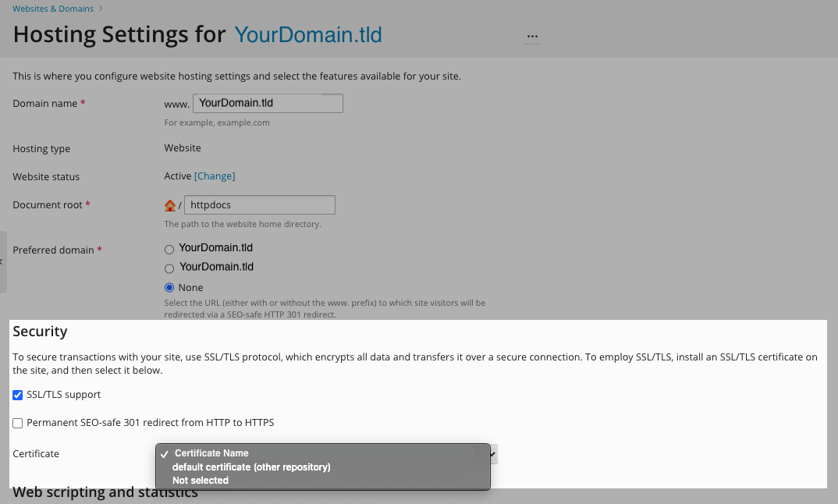Click the breadcrumb chevron after Websites & Domains
The height and width of the screenshot is (504, 838).
click(x=101, y=9)
